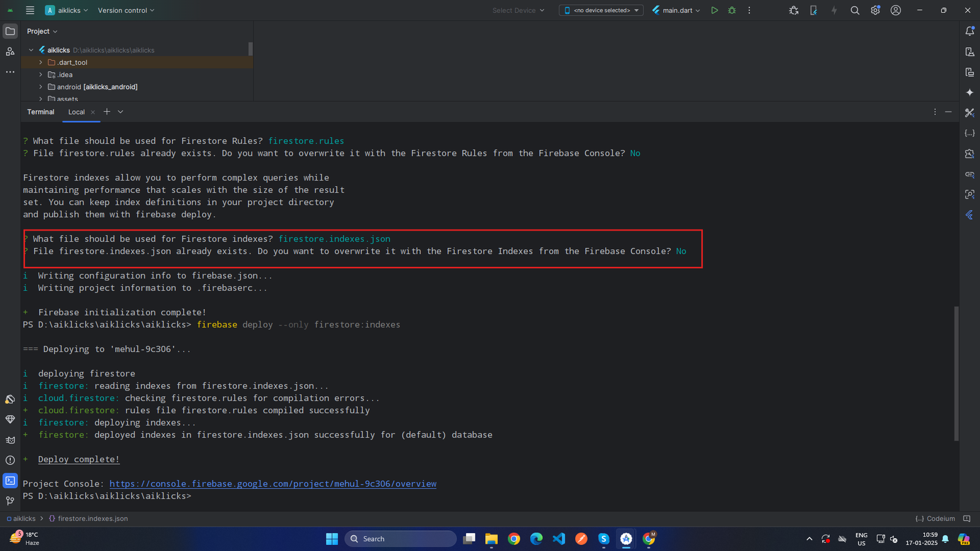Click the Codeium status bar widget
Viewport: 980px width, 551px height.
point(935,519)
